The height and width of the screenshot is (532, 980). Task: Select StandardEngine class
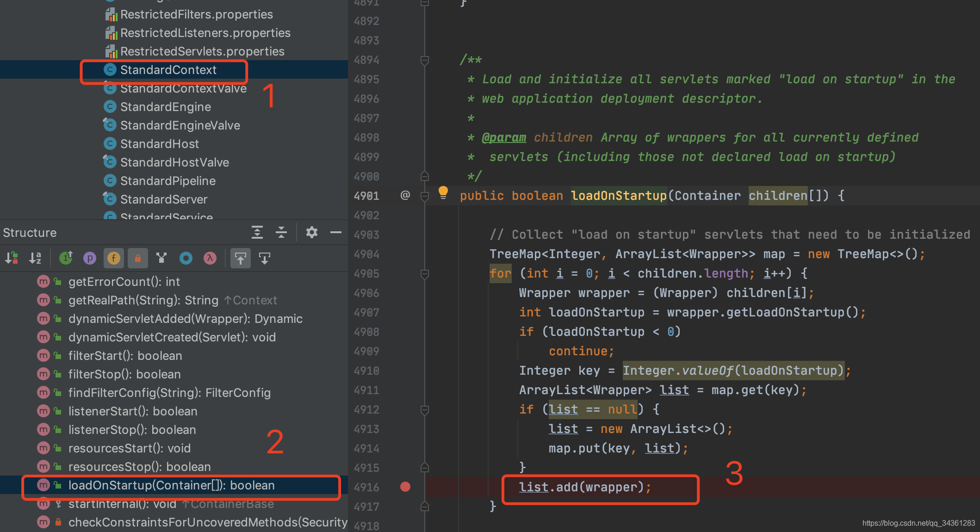pos(166,107)
